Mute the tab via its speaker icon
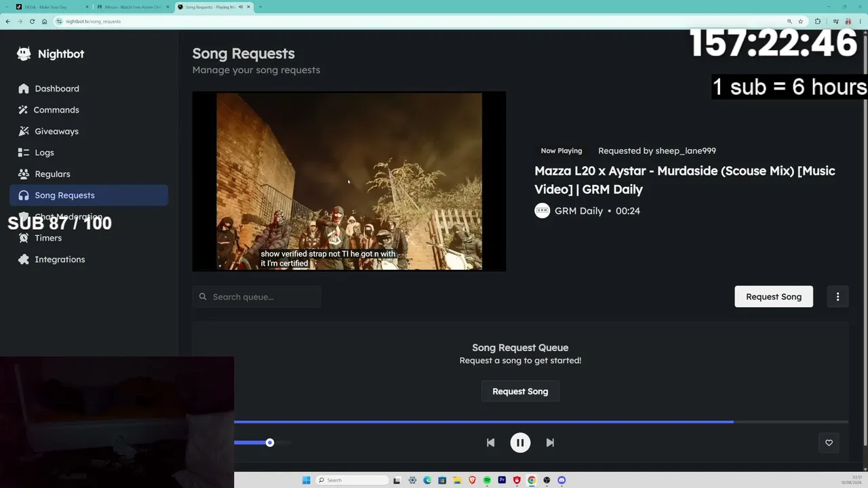 tap(240, 7)
